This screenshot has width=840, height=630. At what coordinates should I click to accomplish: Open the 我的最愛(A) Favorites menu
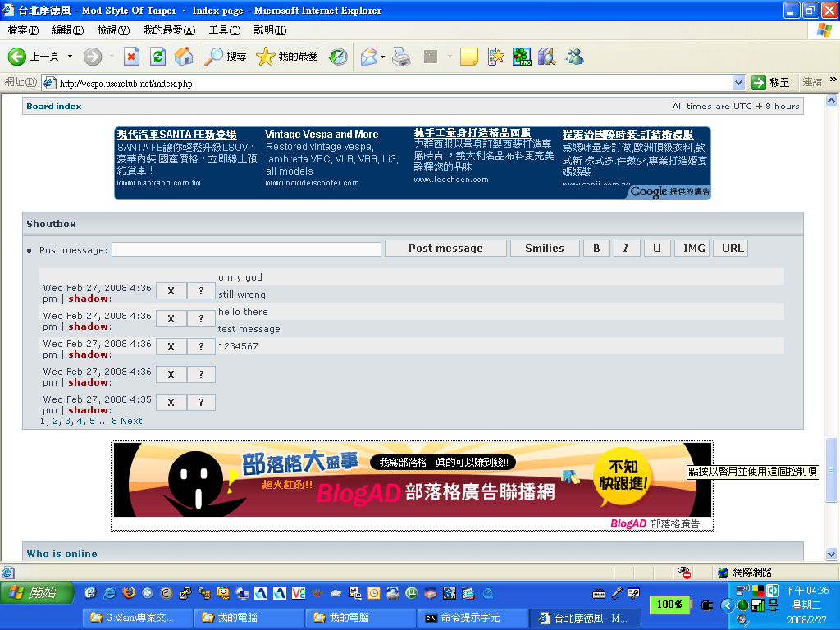169,30
